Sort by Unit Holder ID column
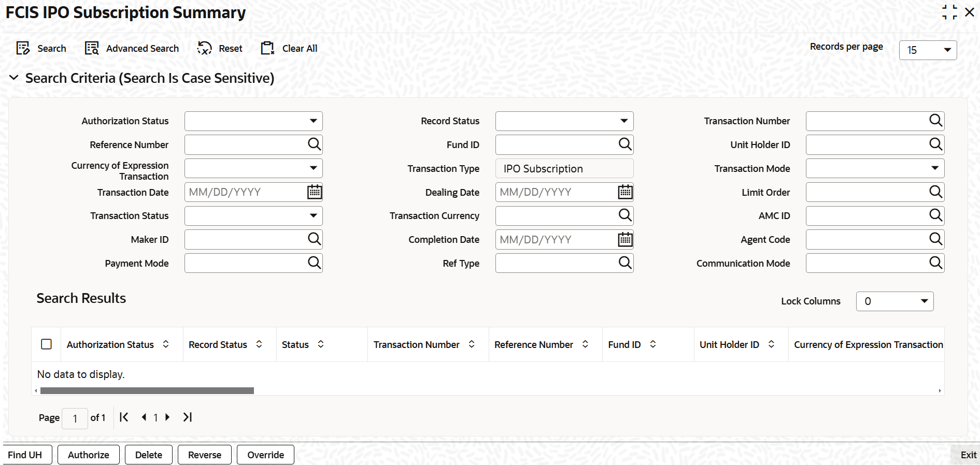 click(771, 344)
